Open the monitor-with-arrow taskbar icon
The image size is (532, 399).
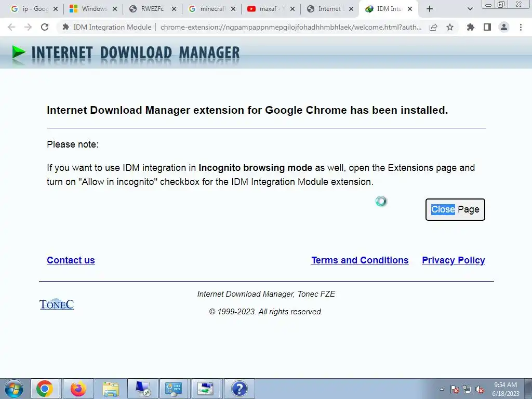pos(206,389)
